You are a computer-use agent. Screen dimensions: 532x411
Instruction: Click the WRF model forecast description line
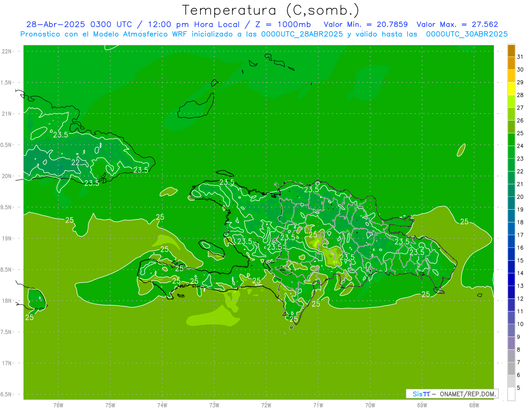pos(264,34)
